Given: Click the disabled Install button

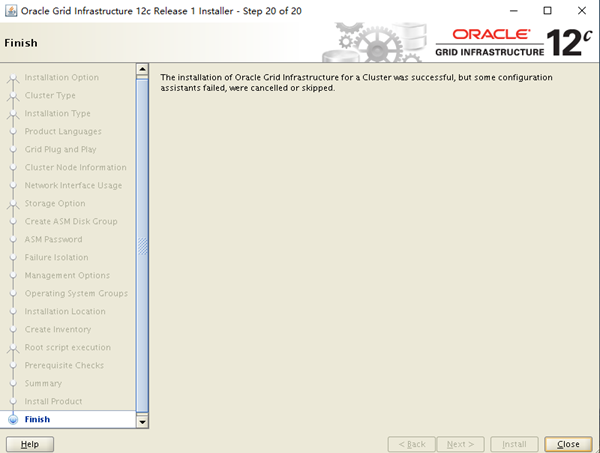Looking at the screenshot, I should click(514, 444).
